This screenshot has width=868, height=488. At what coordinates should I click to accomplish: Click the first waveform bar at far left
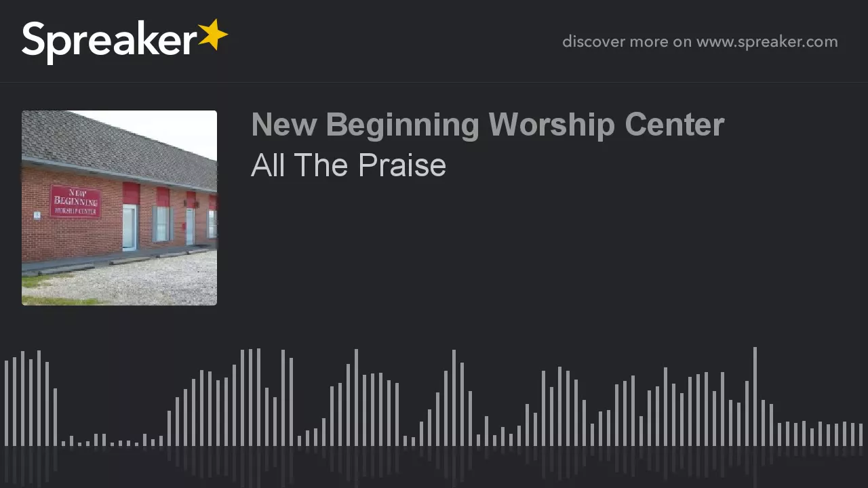[x=6, y=403]
